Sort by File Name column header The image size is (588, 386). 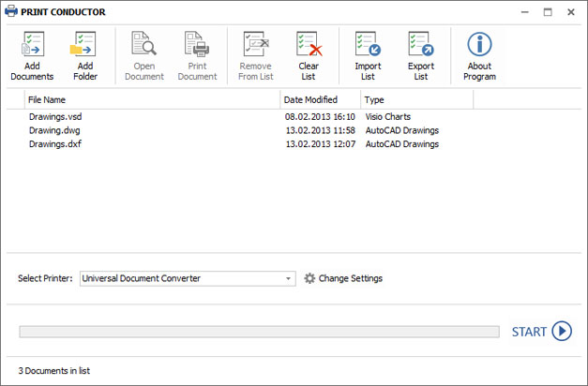pos(152,99)
